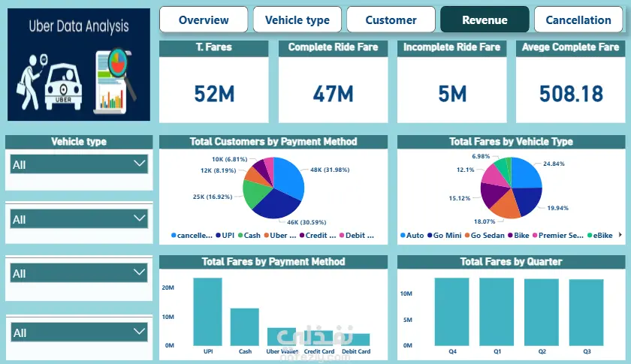
Task: Click the 12.1% label on vehicle pie
Action: pos(466,170)
